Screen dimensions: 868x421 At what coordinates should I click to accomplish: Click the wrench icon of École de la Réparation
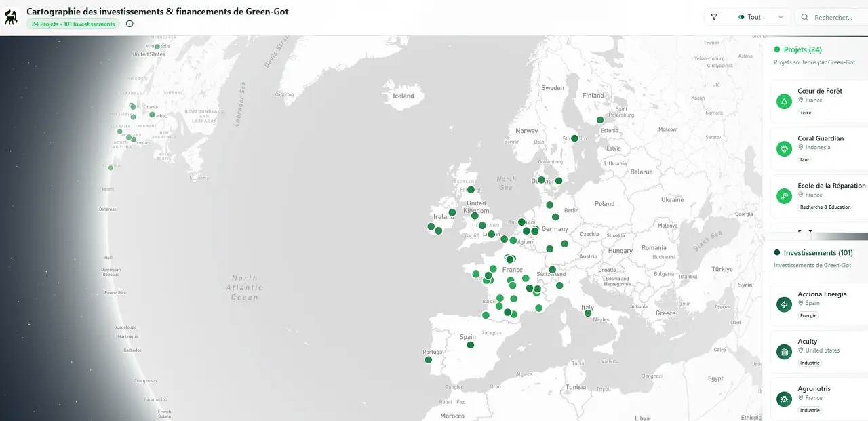[x=785, y=197]
